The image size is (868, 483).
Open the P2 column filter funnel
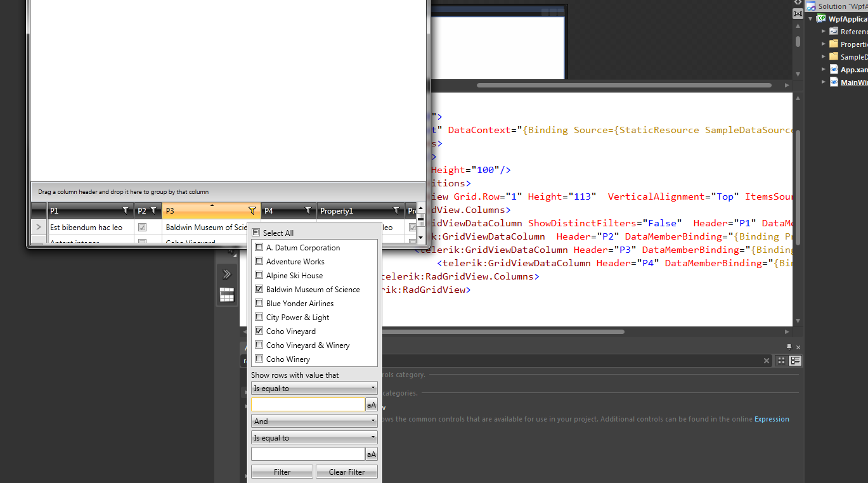(153, 210)
